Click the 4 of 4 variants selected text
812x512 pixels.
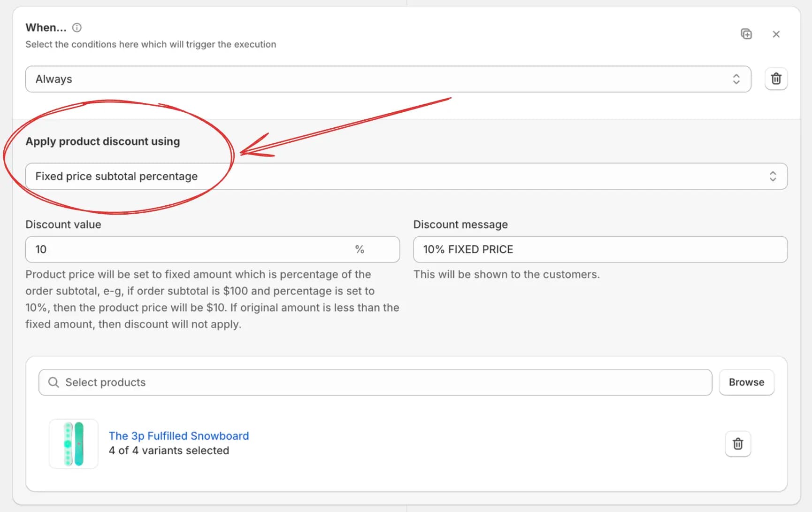[169, 450]
